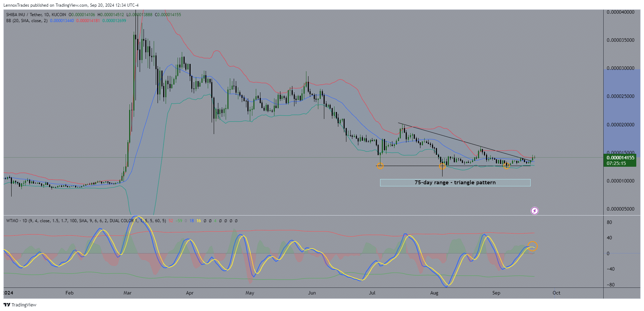
Task: Click the Jul label on time axis
Action: (372, 293)
